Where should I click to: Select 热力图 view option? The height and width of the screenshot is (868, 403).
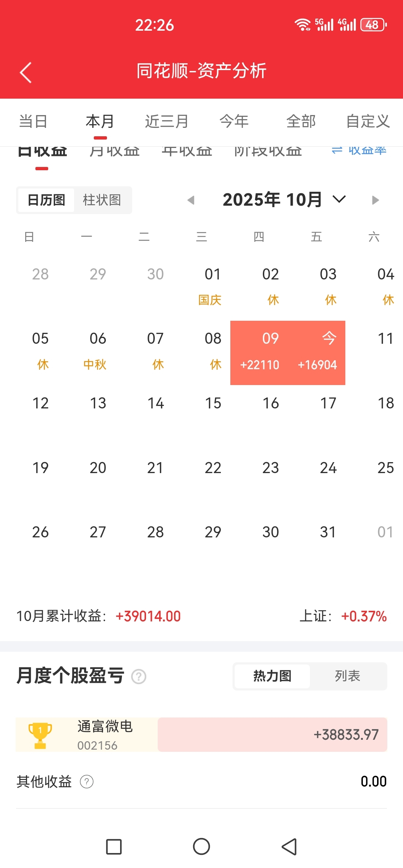click(x=272, y=676)
